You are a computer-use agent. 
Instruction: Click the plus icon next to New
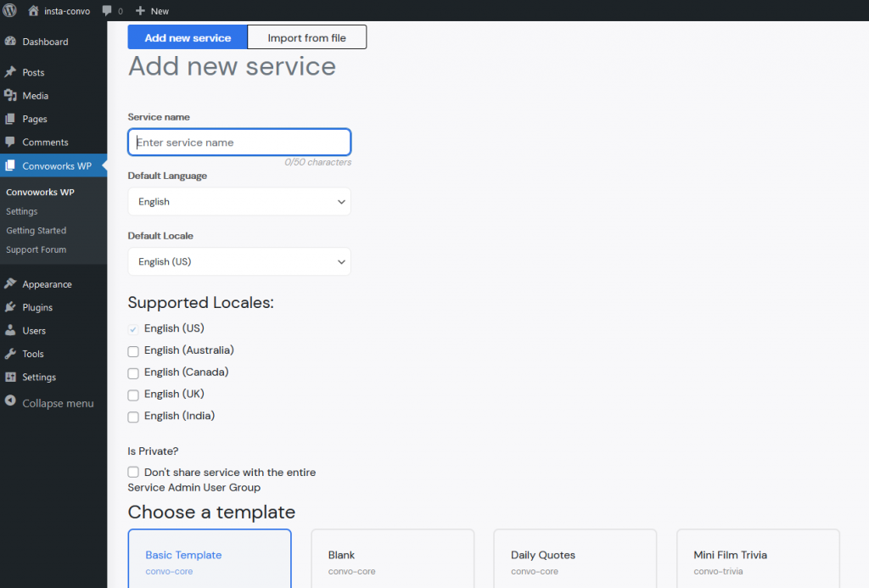140,10
